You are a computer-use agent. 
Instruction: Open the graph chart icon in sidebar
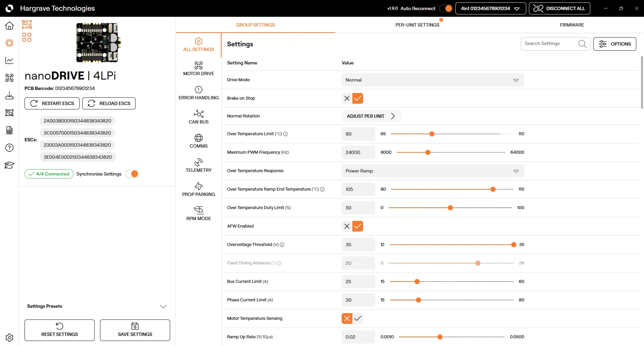tap(9, 60)
